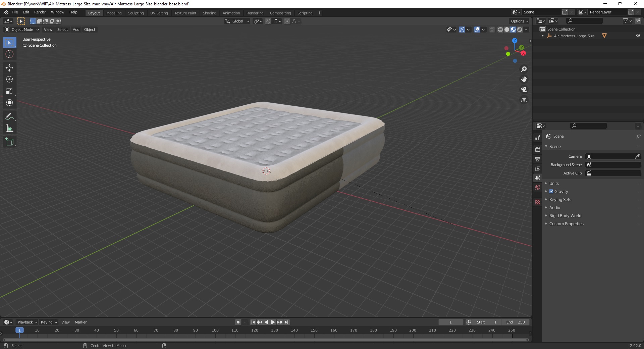Toggle viewport overlays button

click(477, 30)
